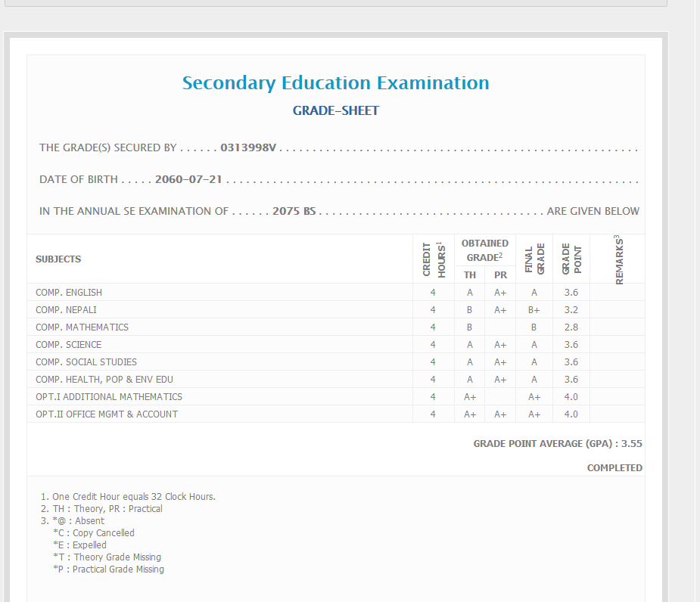Click the CREDIT HOURS column header
The width and height of the screenshot is (700, 602).
[433, 259]
